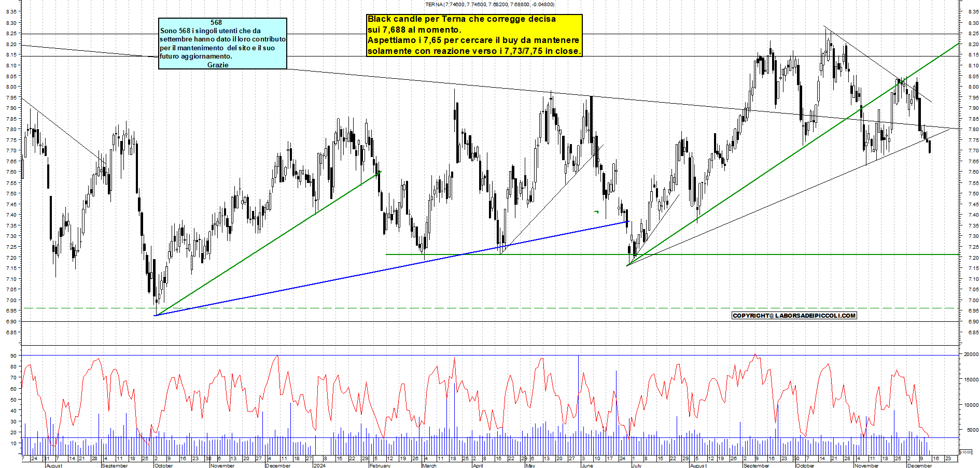Click the 'June' month label

click(x=587, y=465)
